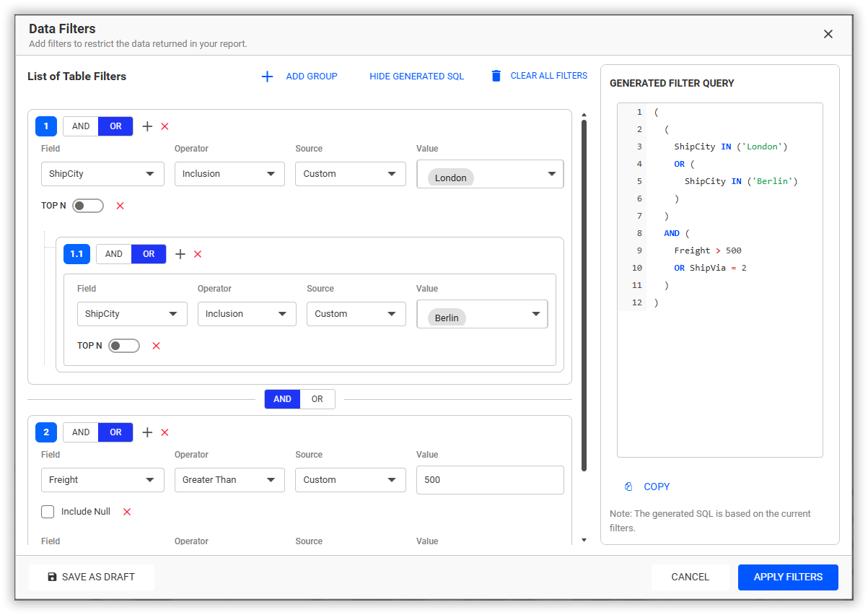Screen dimensions: 868x615
Task: Click the plus icon in group 2 header
Action: (x=147, y=432)
